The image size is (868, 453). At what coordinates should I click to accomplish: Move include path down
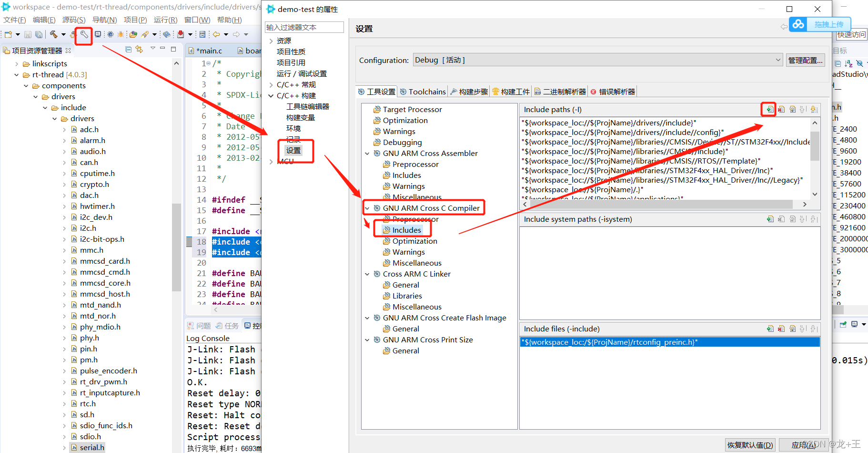click(x=814, y=109)
